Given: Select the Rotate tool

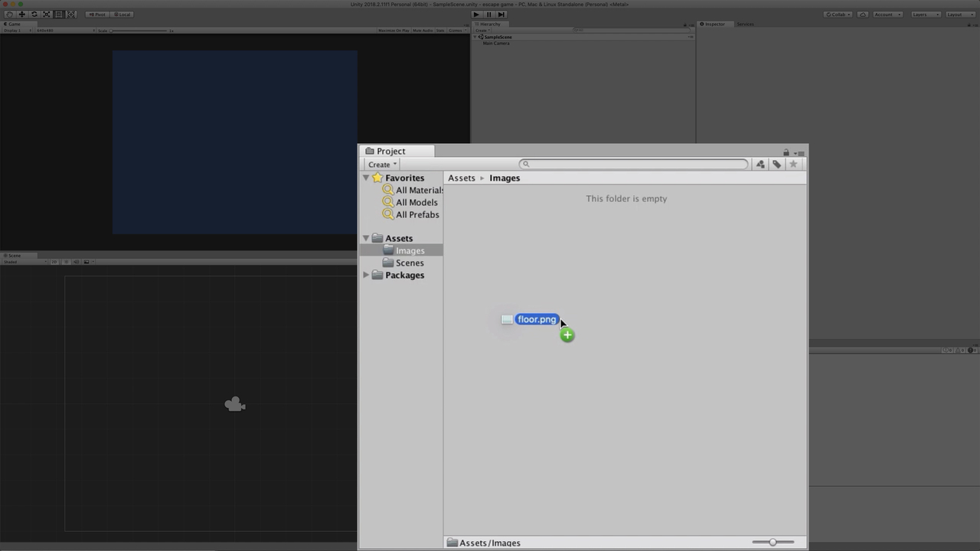Looking at the screenshot, I should click(34, 15).
